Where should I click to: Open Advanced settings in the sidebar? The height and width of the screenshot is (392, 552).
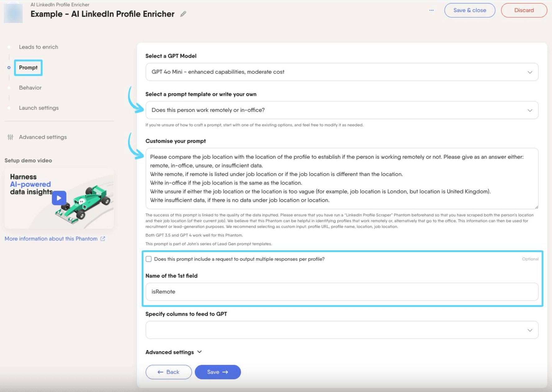click(43, 137)
